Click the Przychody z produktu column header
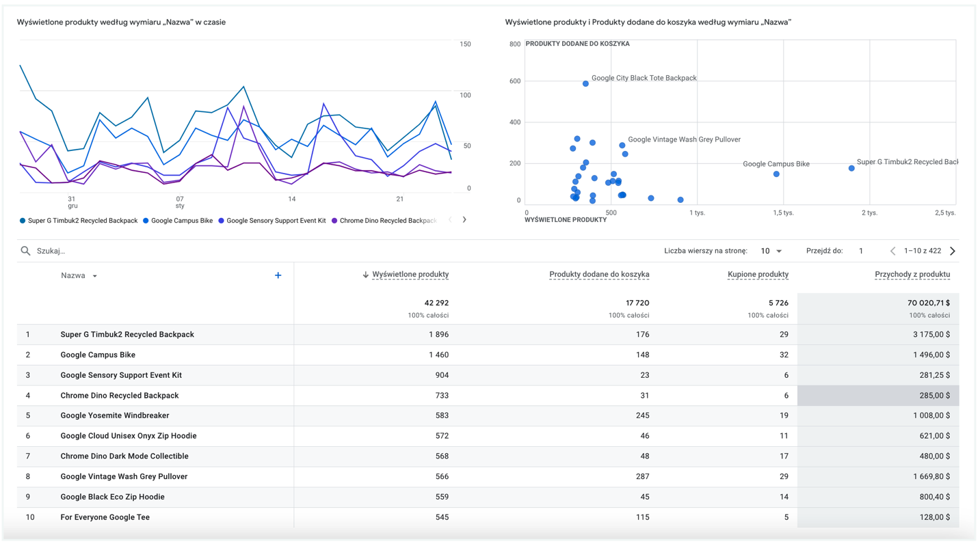Screen dimensions: 980x546 [x=912, y=275]
